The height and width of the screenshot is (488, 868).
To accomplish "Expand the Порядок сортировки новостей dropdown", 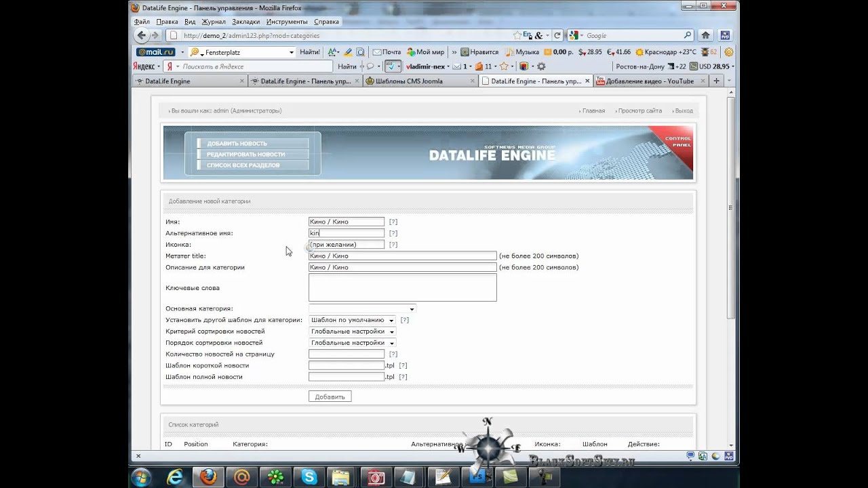I will (x=352, y=343).
